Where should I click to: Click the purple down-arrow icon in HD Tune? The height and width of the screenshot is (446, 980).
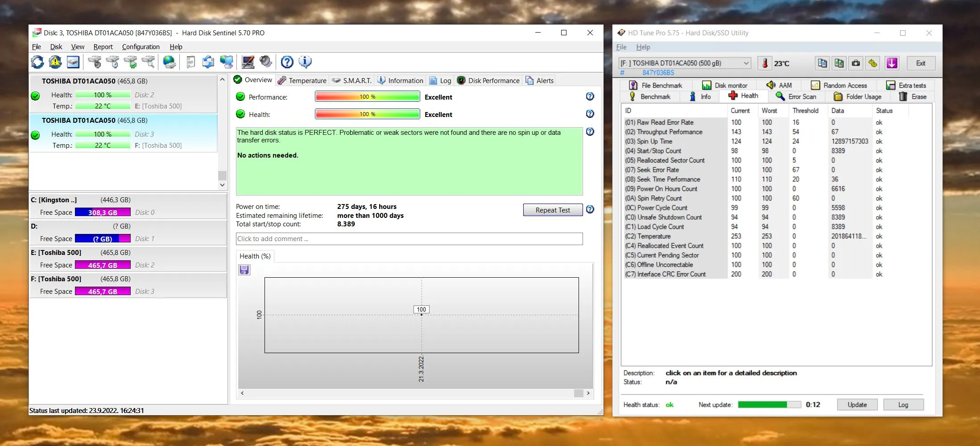pos(892,63)
